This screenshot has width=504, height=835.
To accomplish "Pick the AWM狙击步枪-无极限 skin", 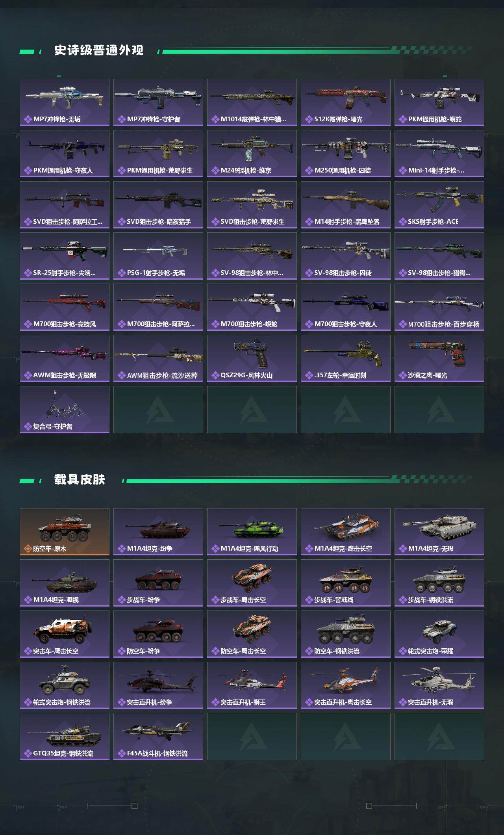I will pos(65,358).
